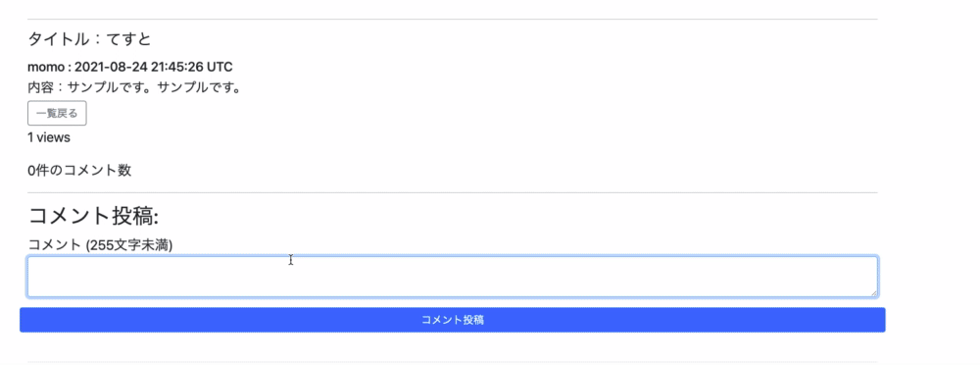The width and height of the screenshot is (980, 365).
Task: Select the コメント投稿: section heading
Action: click(x=94, y=215)
